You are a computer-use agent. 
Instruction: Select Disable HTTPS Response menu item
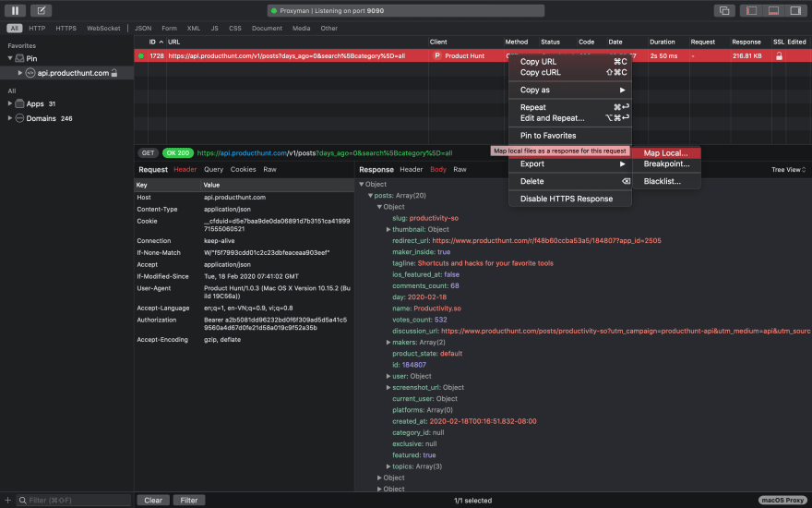(570, 199)
